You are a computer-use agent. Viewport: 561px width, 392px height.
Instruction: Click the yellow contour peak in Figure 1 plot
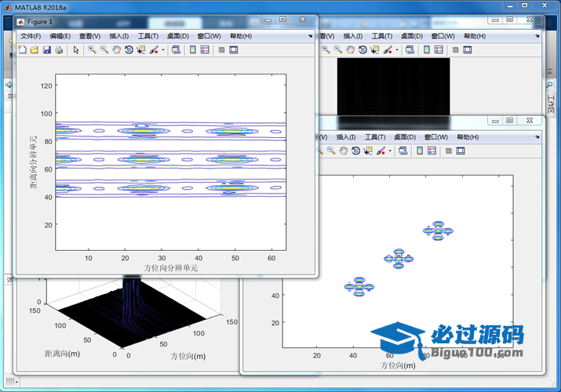point(144,159)
